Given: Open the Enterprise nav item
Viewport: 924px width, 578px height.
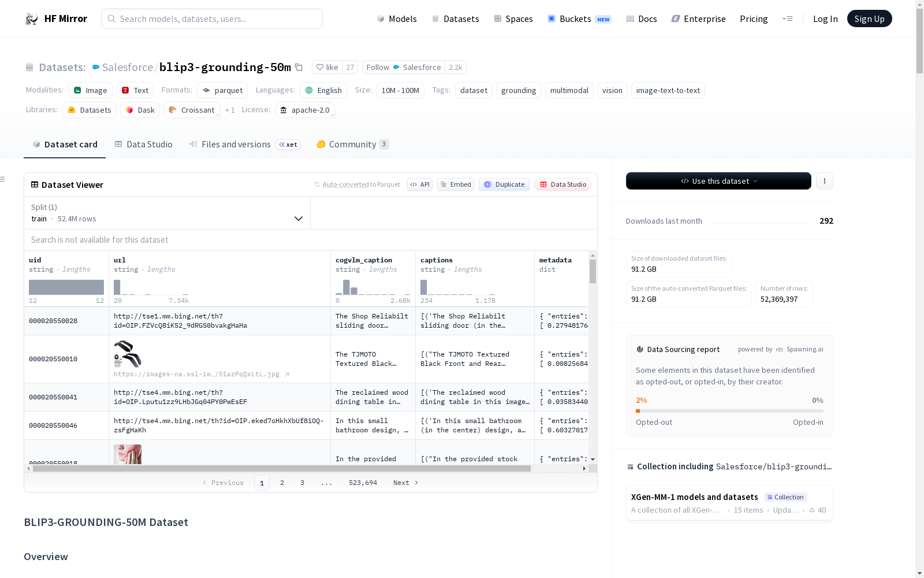Looking at the screenshot, I should pyautogui.click(x=699, y=18).
